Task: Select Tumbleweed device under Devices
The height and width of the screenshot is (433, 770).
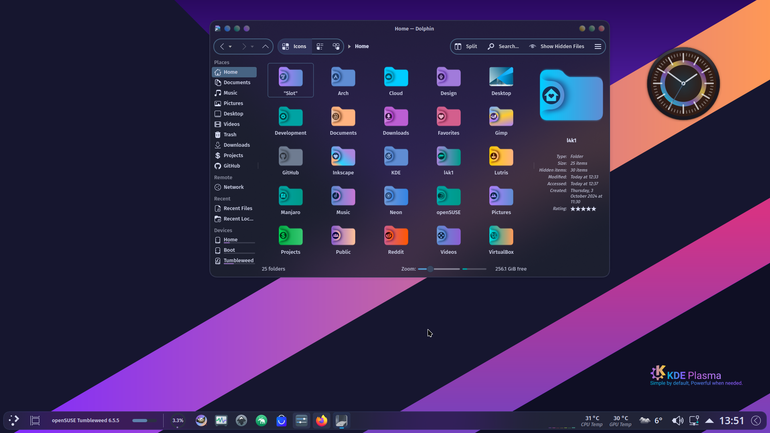Action: [234, 261]
